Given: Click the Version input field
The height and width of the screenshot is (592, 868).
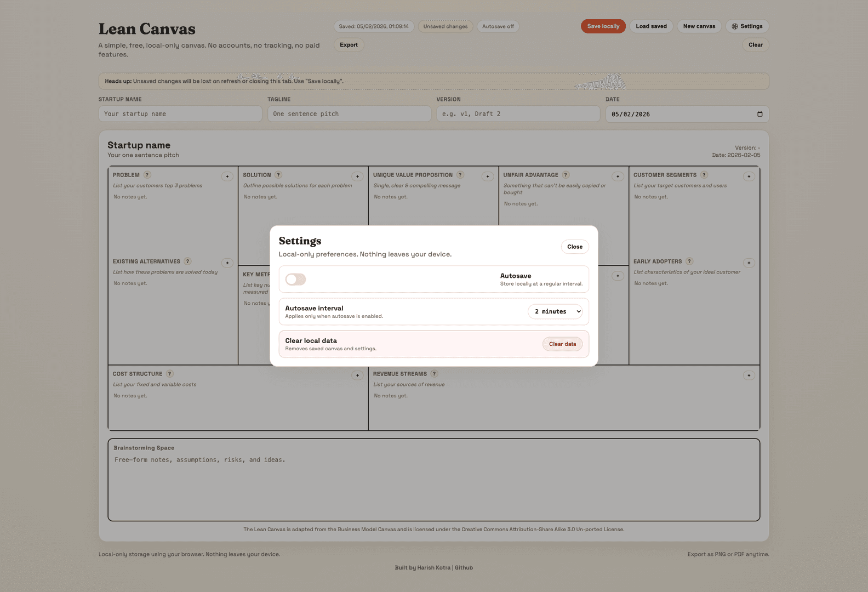Looking at the screenshot, I should pyautogui.click(x=518, y=114).
